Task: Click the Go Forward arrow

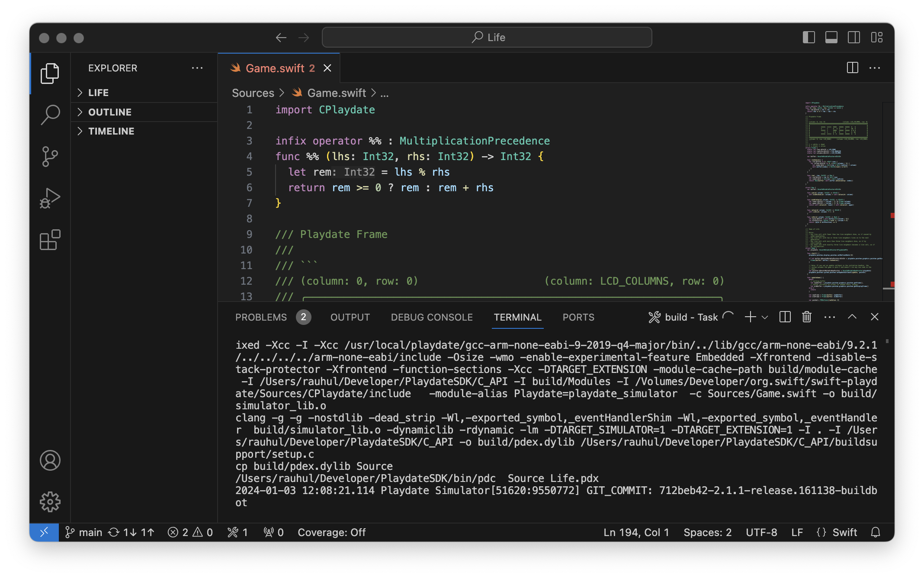Action: (x=304, y=38)
